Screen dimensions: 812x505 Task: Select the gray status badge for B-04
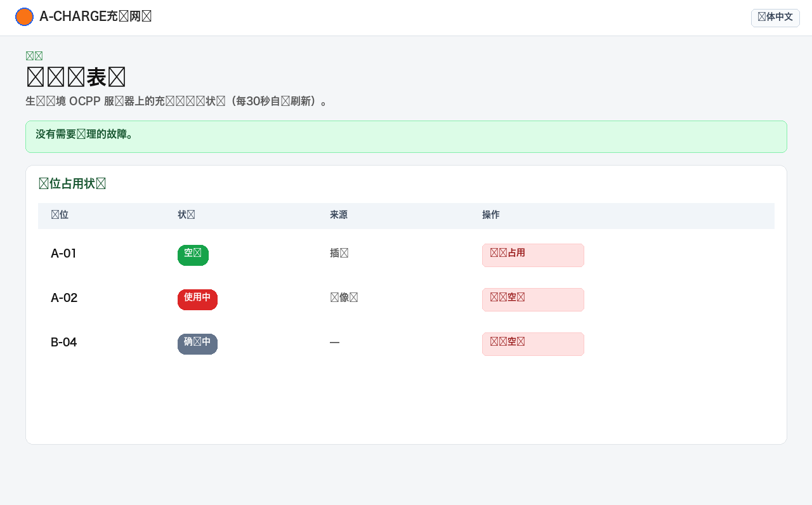tap(197, 344)
